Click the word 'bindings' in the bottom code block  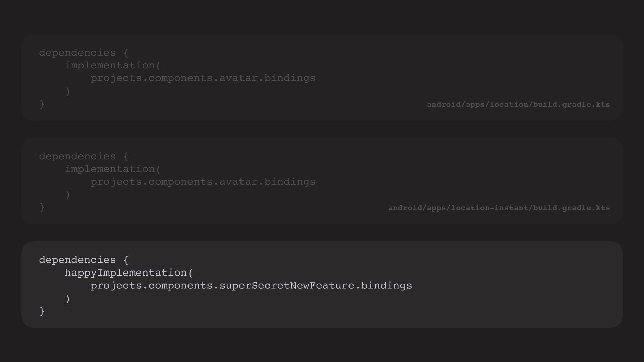click(x=386, y=286)
